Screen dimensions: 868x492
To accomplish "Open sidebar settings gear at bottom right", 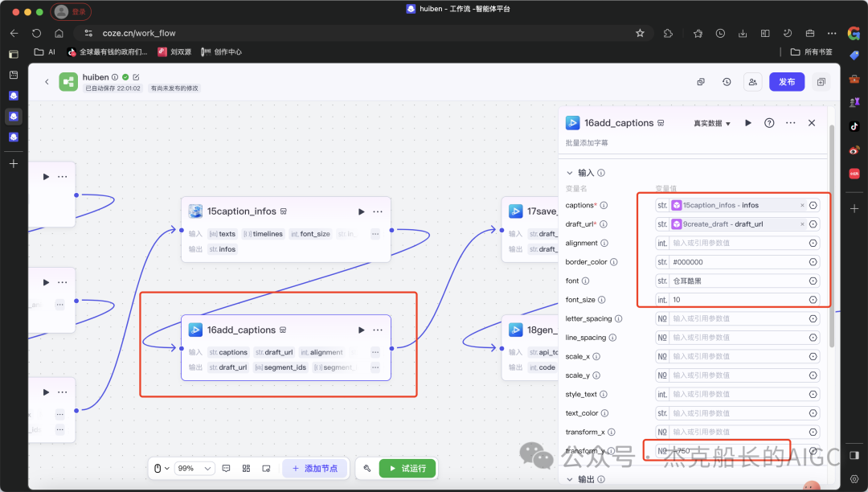I will 854,479.
